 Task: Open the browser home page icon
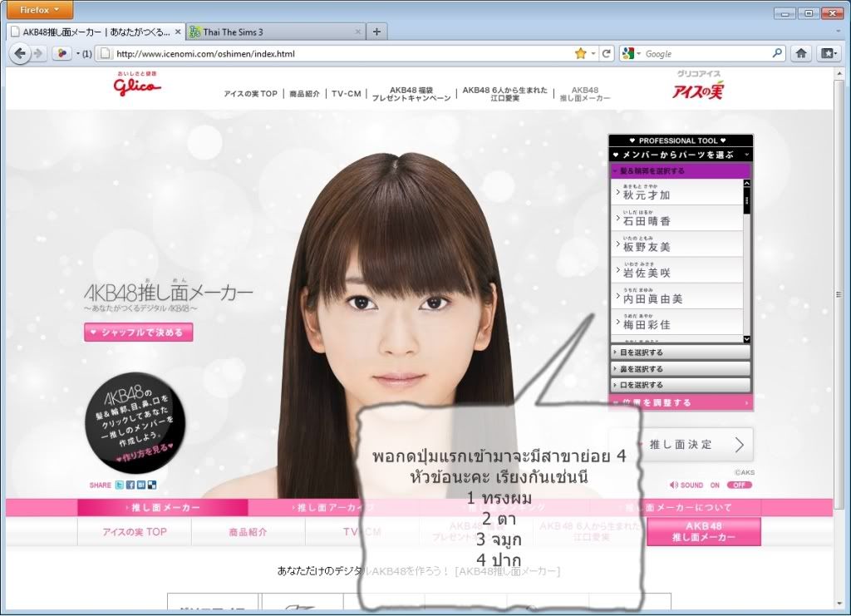801,53
